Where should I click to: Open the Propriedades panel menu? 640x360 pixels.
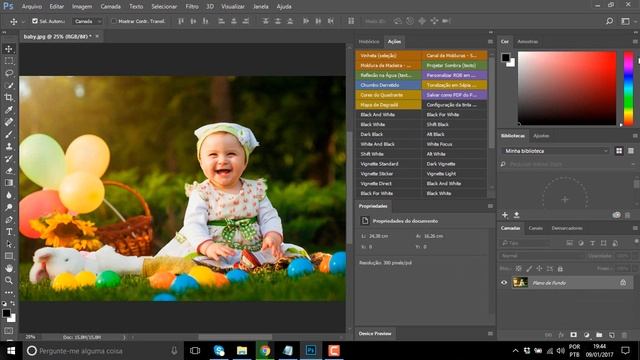490,206
